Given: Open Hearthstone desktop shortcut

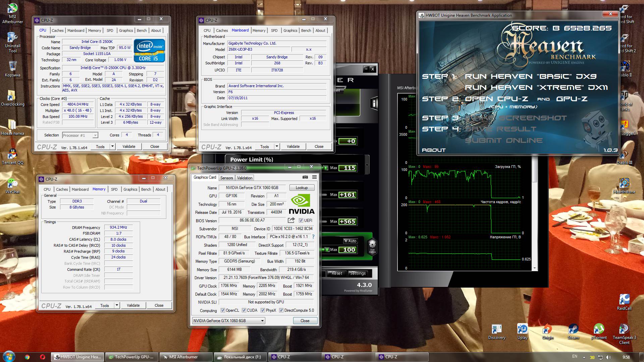Looking at the screenshot, I should point(624,186).
